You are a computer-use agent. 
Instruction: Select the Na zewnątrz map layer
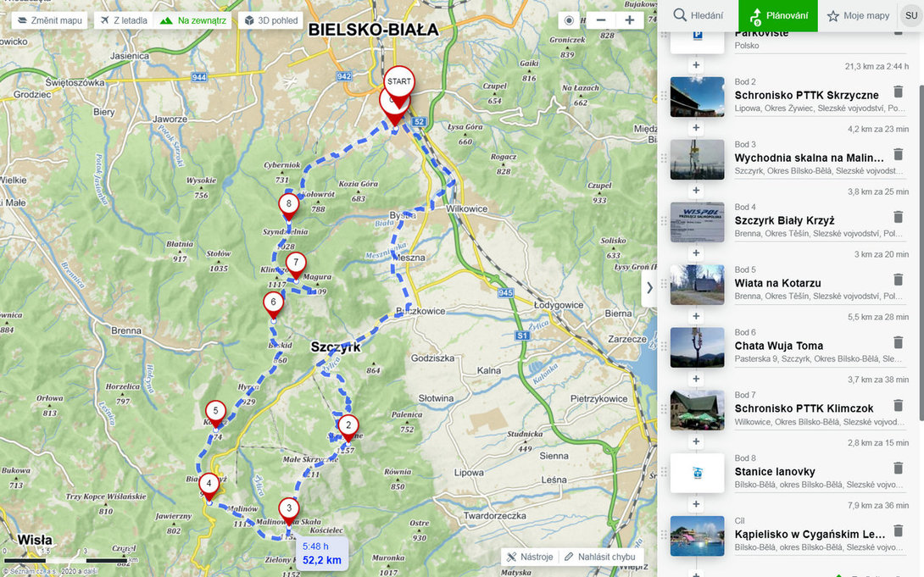(x=193, y=20)
